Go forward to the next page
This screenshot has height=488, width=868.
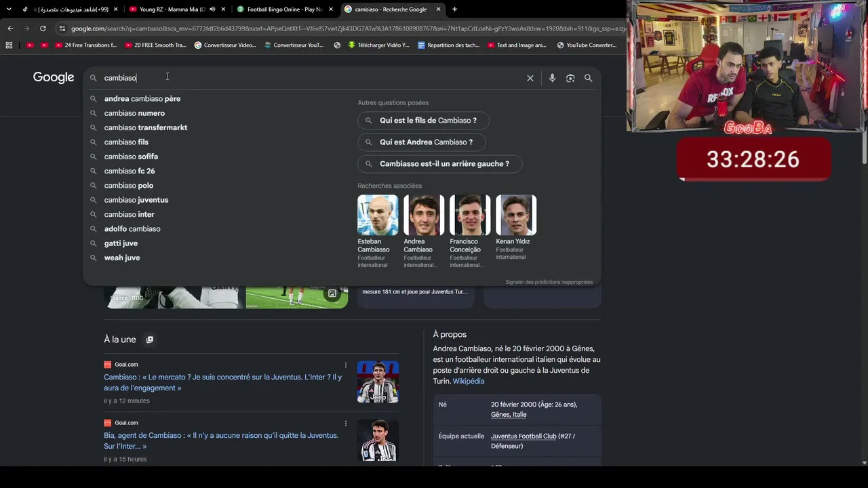point(26,28)
